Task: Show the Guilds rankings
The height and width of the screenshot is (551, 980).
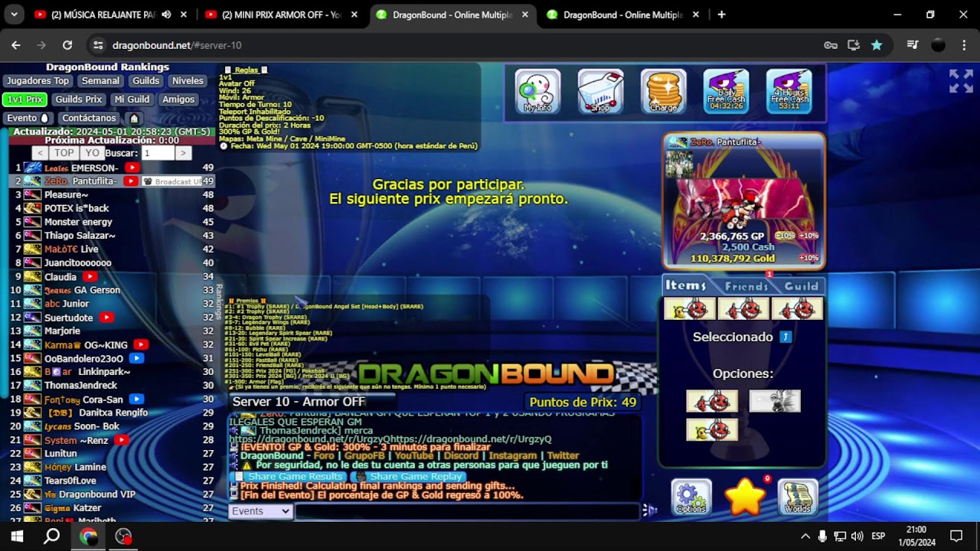Action: click(145, 81)
